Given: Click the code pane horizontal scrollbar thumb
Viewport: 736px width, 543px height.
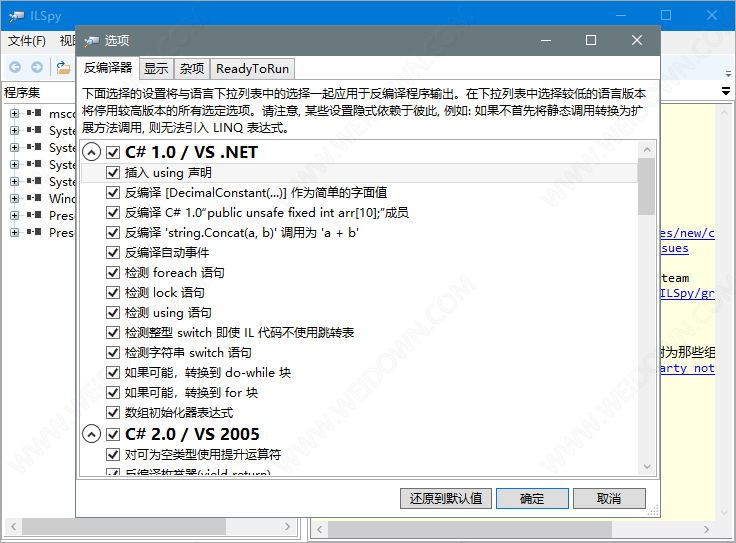Looking at the screenshot, I should pos(469,529).
